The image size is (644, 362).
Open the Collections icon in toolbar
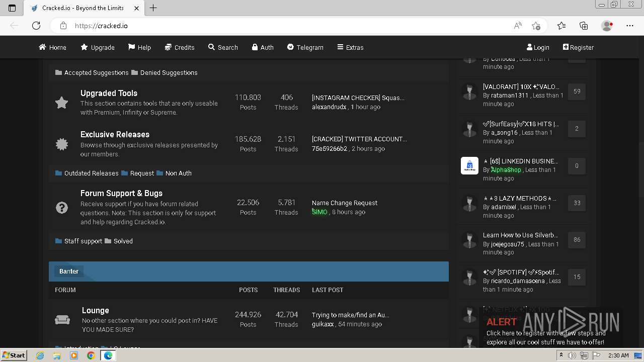(x=584, y=26)
